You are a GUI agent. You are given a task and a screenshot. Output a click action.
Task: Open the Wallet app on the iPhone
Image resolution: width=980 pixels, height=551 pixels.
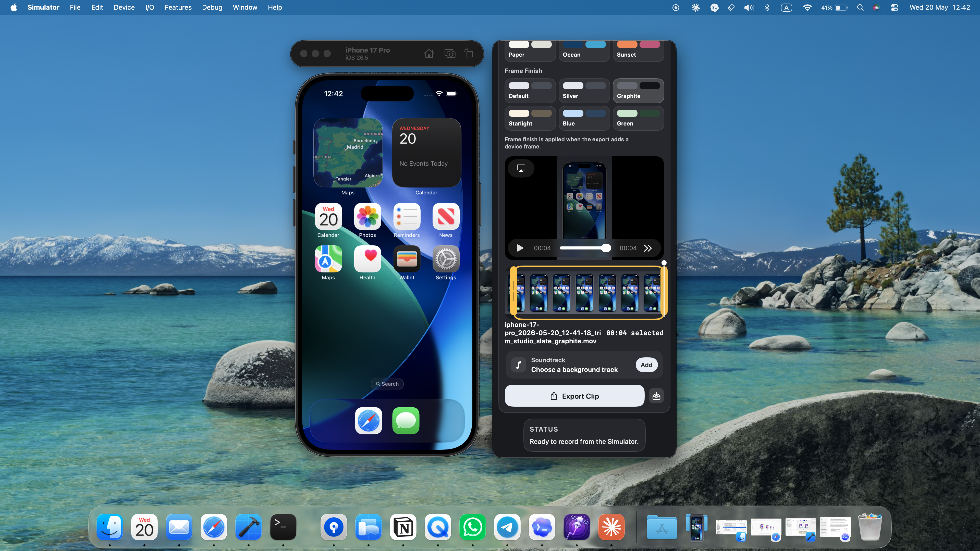[407, 259]
